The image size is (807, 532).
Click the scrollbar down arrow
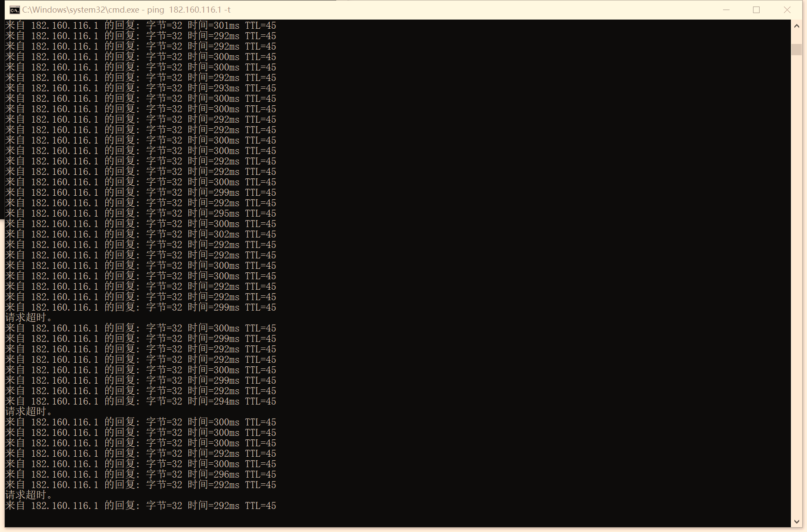point(797,522)
